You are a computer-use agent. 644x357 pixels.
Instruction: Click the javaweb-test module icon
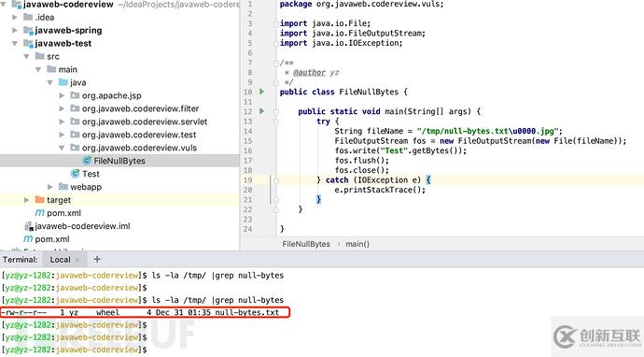28,43
